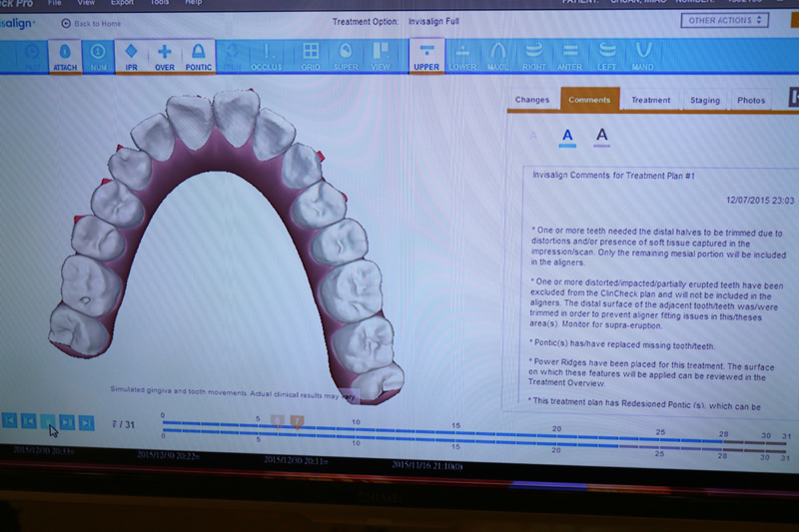The image size is (799, 532).
Task: Toggle the OCCLUS occlusal contacts tool
Action: tap(266, 57)
